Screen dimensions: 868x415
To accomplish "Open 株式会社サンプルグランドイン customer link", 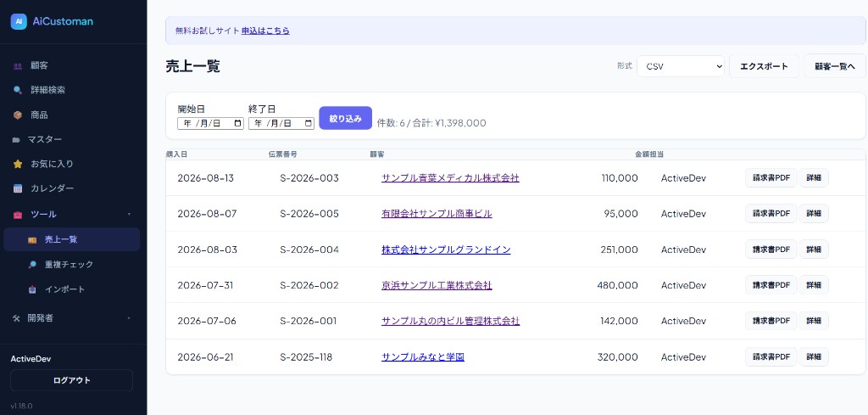I will pos(446,250).
